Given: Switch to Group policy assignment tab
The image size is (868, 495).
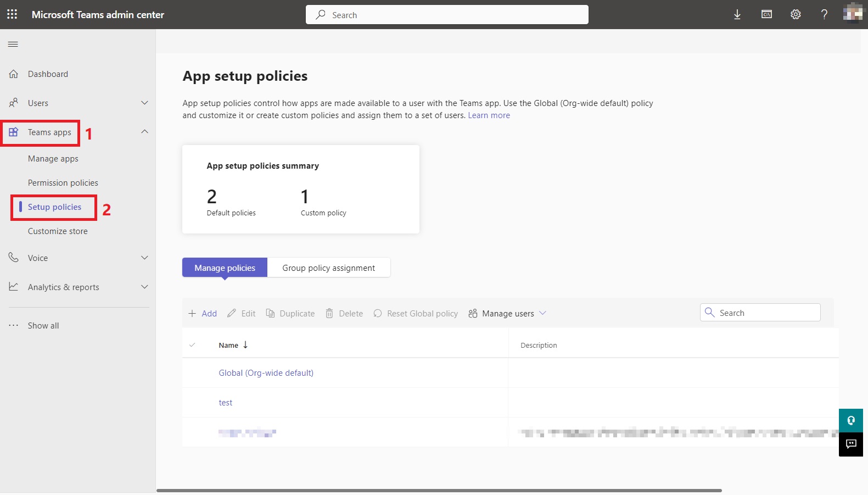Looking at the screenshot, I should (328, 268).
